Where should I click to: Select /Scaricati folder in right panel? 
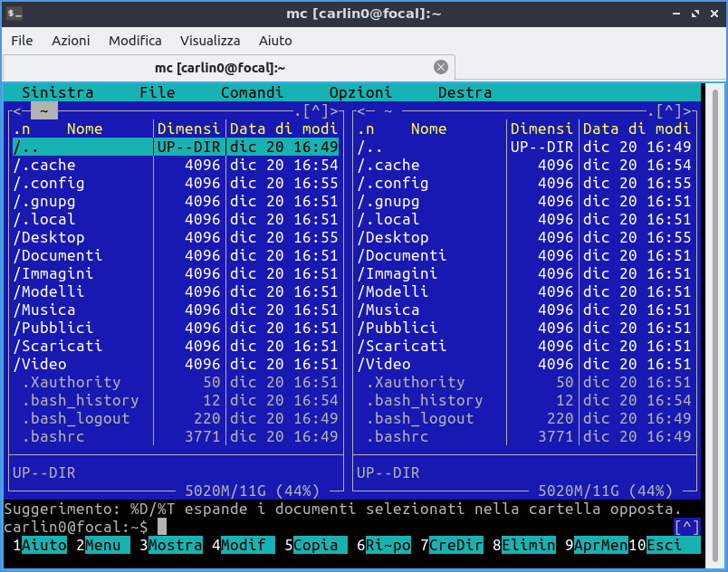402,346
